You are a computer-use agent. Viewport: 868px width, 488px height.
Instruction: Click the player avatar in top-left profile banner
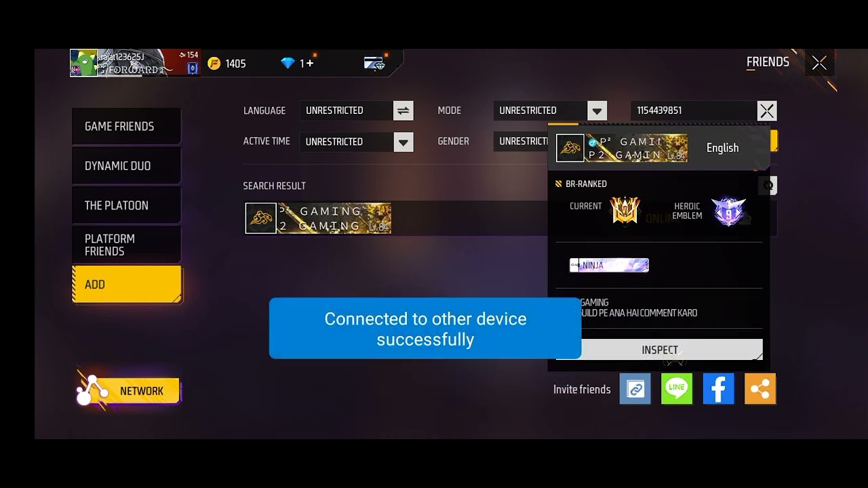(x=84, y=63)
